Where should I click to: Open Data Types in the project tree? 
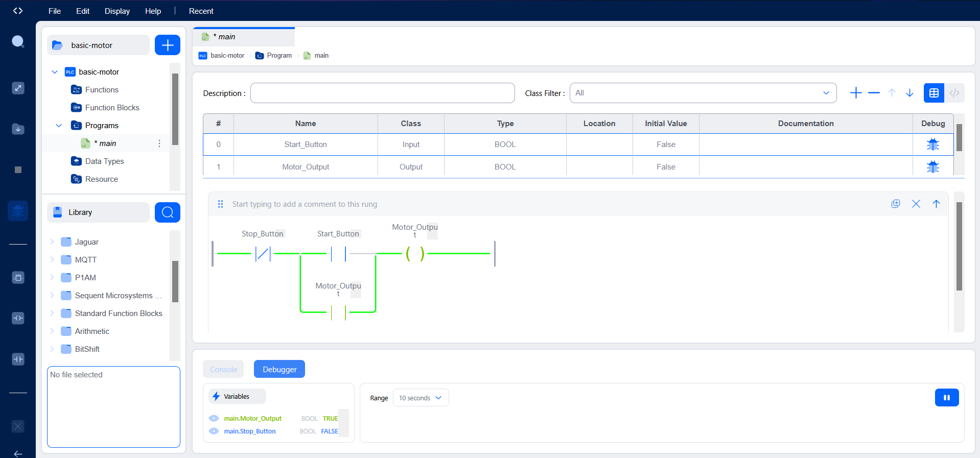click(104, 161)
